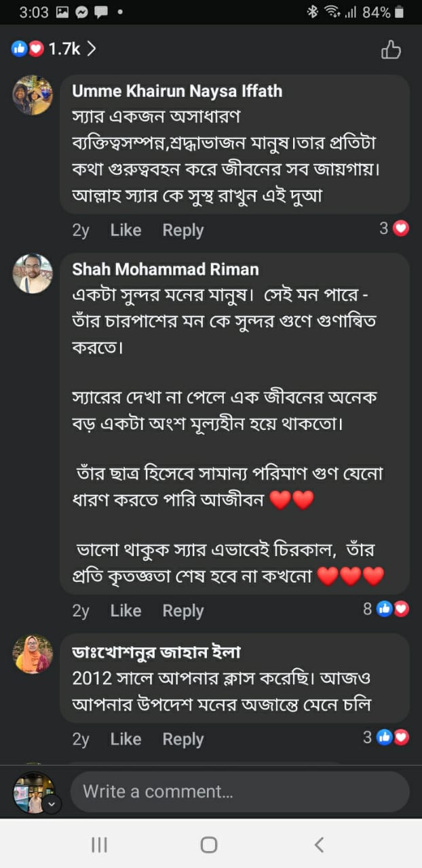Reply to Umme Khairun Naysa Iffath's comment
This screenshot has height=868, width=422.
[183, 230]
